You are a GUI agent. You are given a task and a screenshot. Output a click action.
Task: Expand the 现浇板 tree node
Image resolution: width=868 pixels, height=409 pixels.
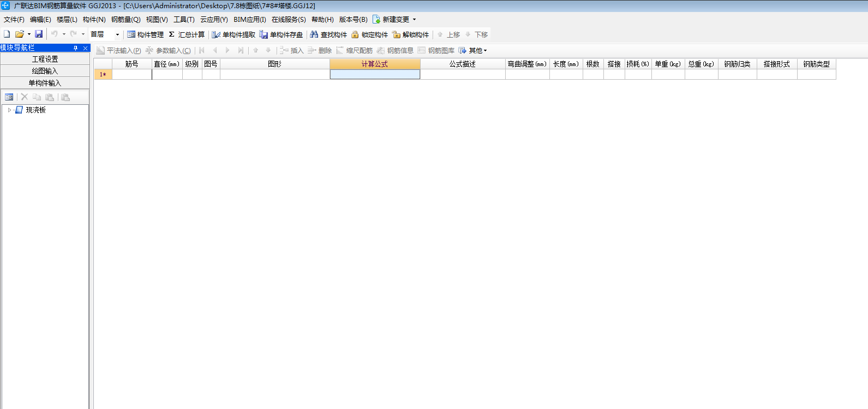click(9, 110)
